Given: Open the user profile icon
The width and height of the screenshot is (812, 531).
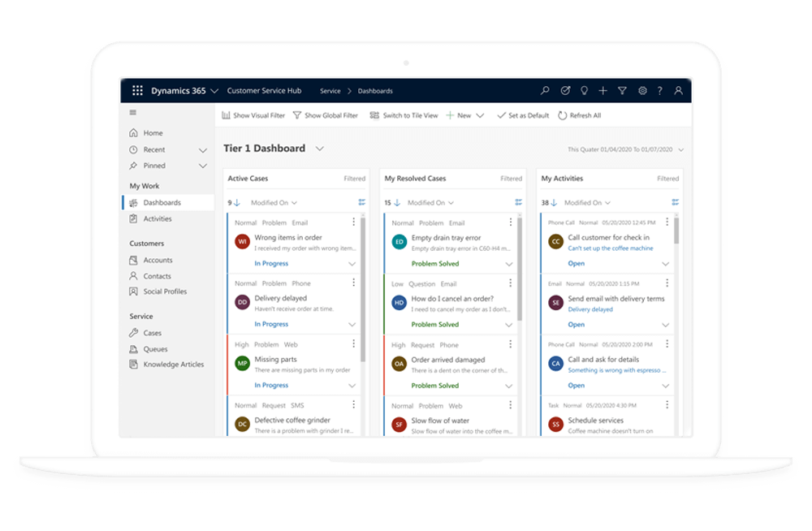Looking at the screenshot, I should click(678, 91).
